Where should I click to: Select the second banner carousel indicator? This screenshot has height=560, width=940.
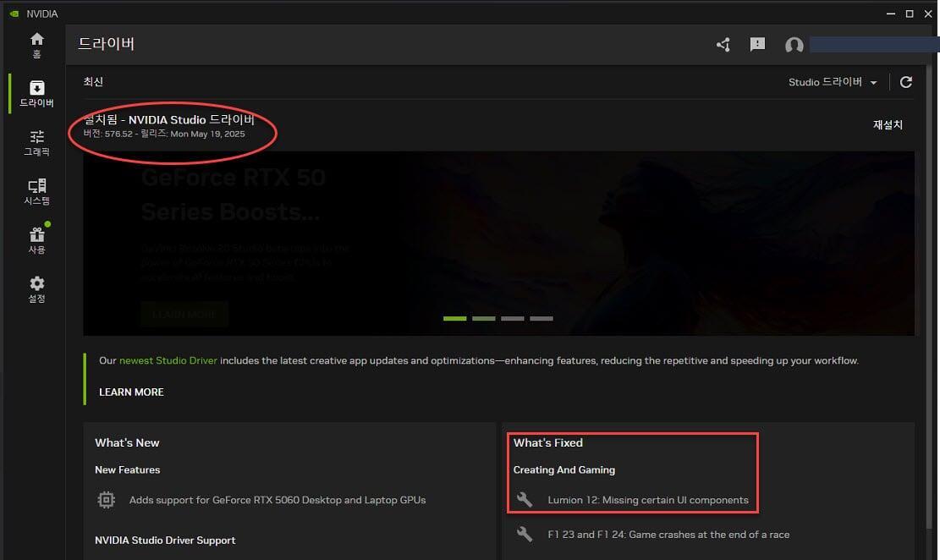(x=484, y=318)
